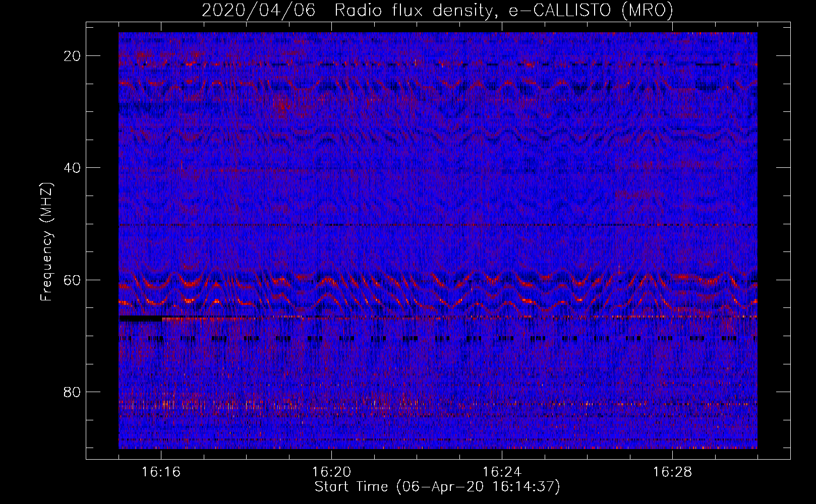Click the "Start Time (06-Apr-20 16:14:37)" label
Screen dimensions: 816x504
[437, 487]
